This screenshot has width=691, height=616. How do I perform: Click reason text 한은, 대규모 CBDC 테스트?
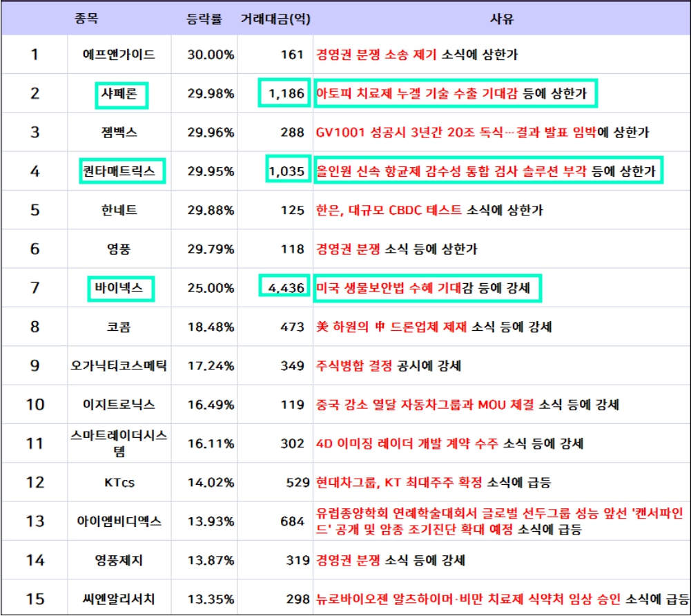[389, 210]
